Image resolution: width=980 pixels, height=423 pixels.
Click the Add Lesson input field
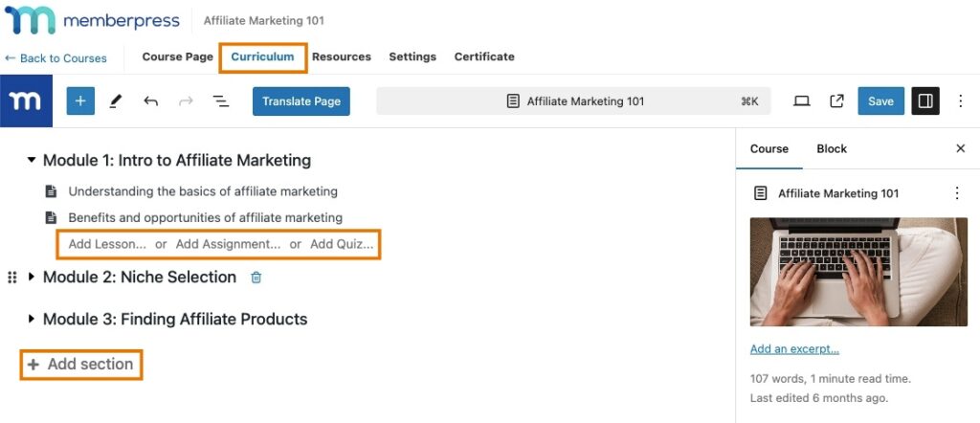click(x=107, y=244)
